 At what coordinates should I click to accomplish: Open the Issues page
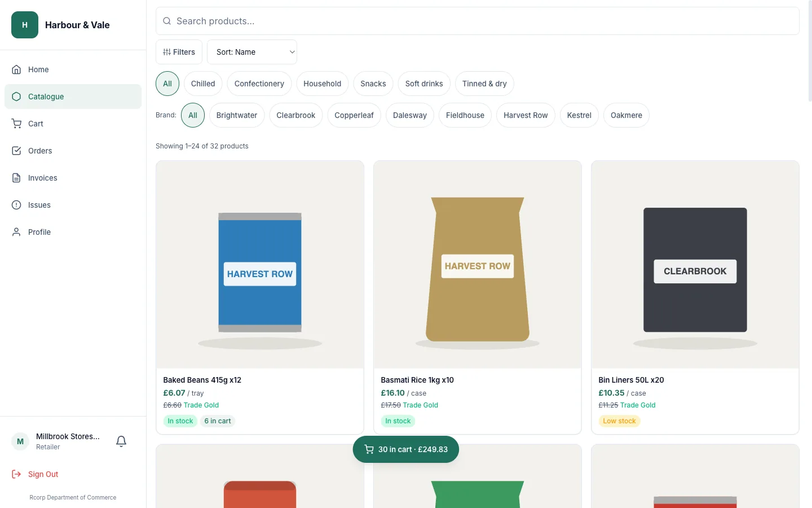point(73,205)
